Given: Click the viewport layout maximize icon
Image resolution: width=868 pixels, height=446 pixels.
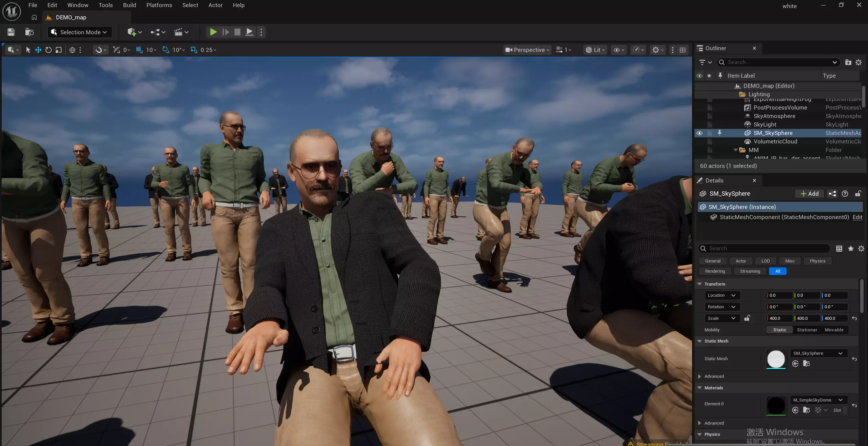Looking at the screenshot, I should [x=683, y=50].
